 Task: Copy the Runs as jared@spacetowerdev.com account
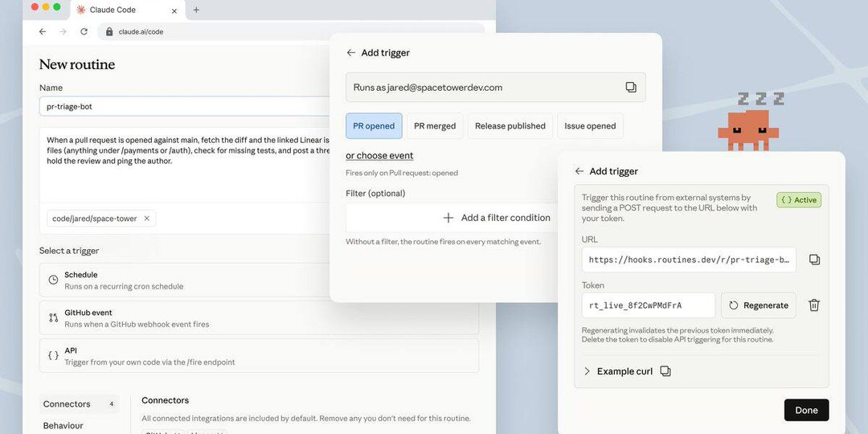[x=631, y=88]
